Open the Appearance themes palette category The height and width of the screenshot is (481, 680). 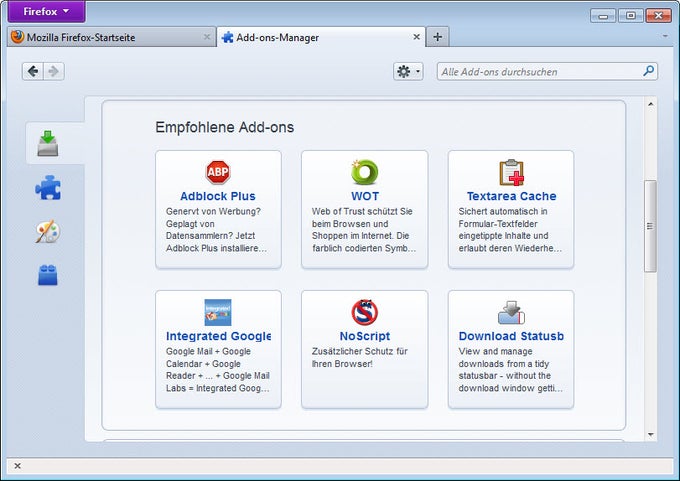tap(48, 232)
